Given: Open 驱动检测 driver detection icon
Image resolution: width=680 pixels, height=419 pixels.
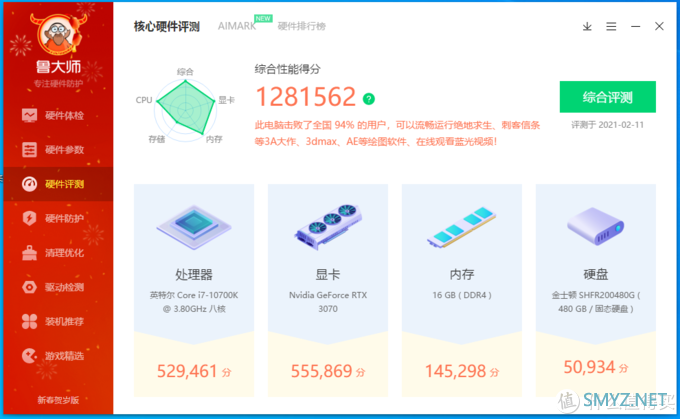Looking at the screenshot, I should [29, 287].
